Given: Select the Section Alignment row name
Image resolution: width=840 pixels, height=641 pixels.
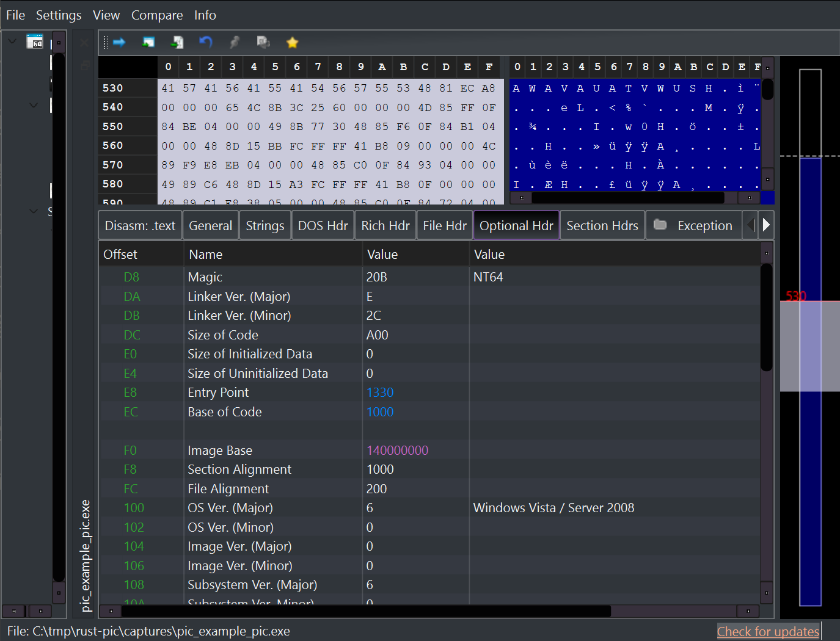Looking at the screenshot, I should 239,469.
